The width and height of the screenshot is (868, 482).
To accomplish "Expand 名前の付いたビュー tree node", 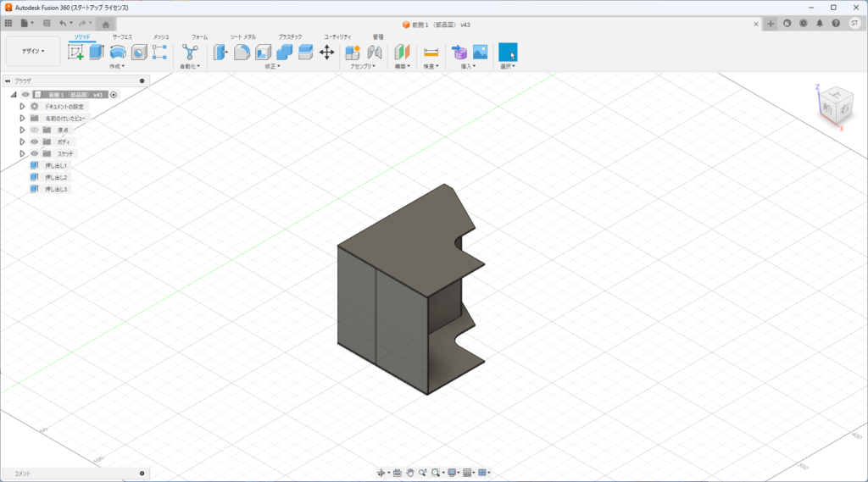I will pos(22,118).
